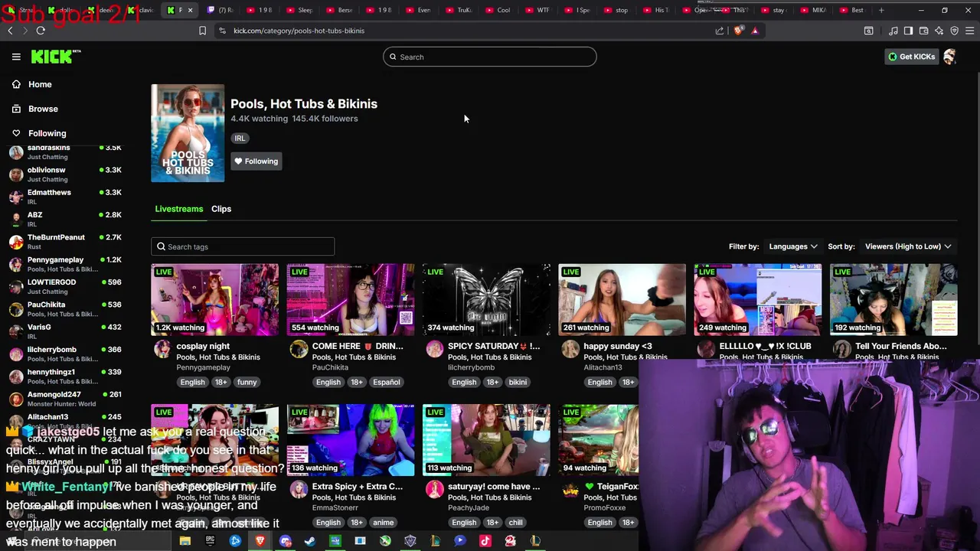Toggle the Following button for this category
Screen dimensions: 980x551
click(x=256, y=161)
